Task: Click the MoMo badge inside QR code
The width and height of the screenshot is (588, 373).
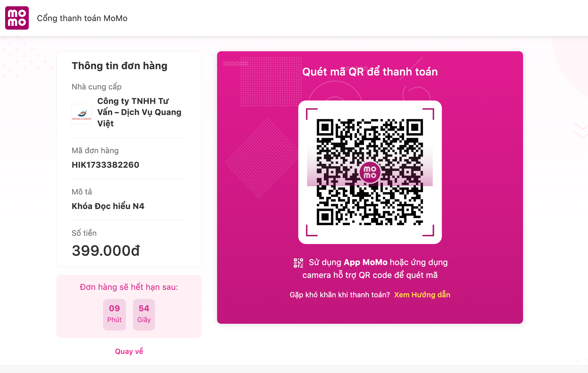Action: pyautogui.click(x=370, y=172)
